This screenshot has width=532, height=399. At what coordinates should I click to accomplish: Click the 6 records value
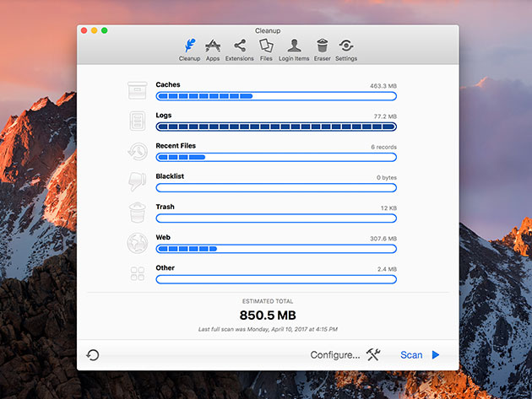pyautogui.click(x=383, y=147)
